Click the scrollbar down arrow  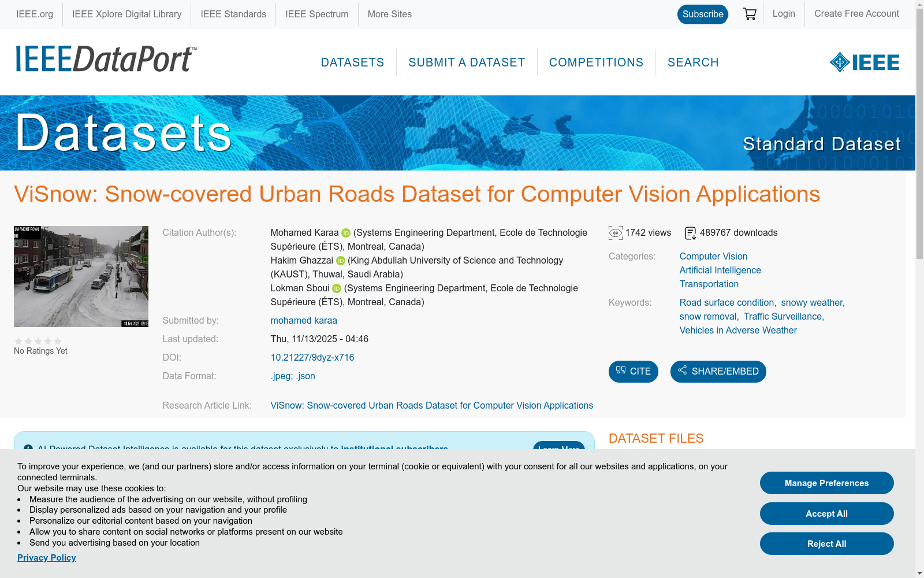click(919, 573)
